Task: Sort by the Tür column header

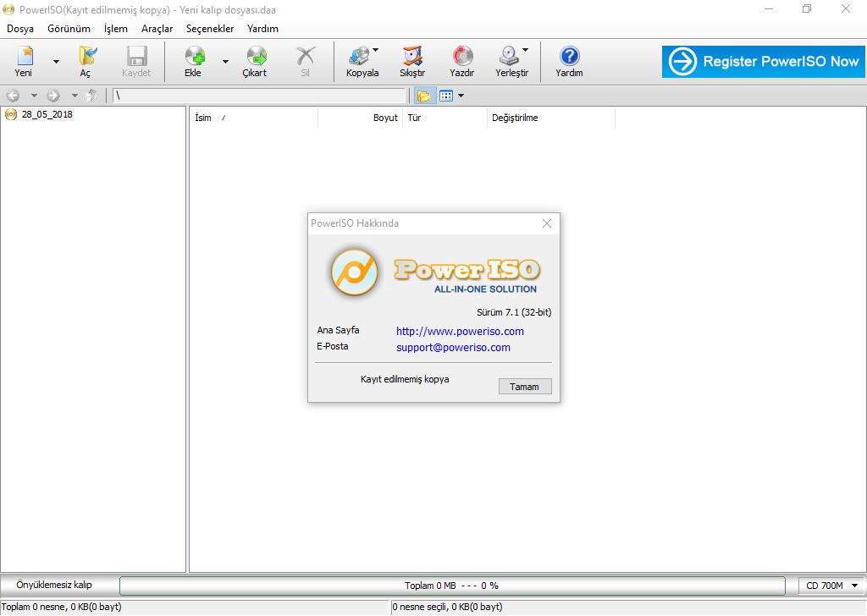Action: (445, 118)
